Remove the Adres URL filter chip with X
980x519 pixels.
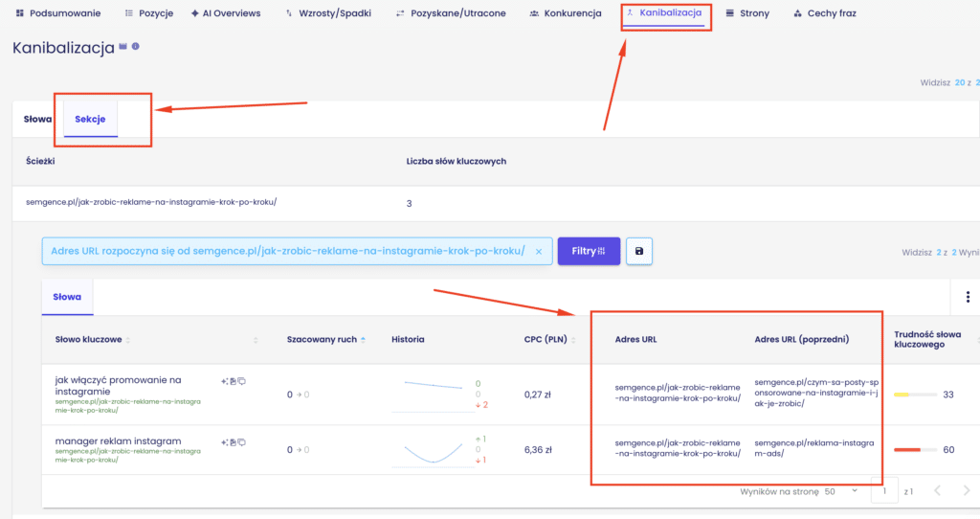tap(539, 252)
